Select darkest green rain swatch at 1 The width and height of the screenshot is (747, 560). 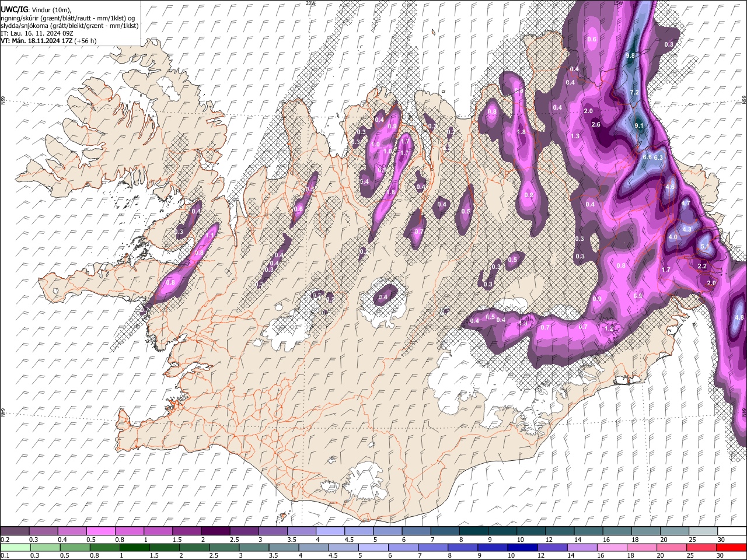click(135, 547)
